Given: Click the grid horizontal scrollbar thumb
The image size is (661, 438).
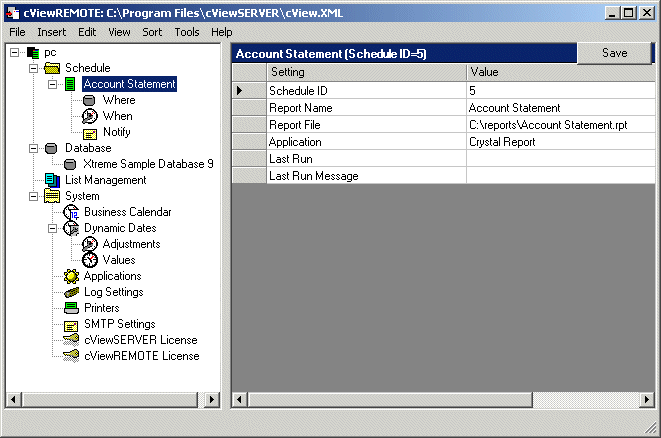Looking at the screenshot, I should click(x=390, y=399).
